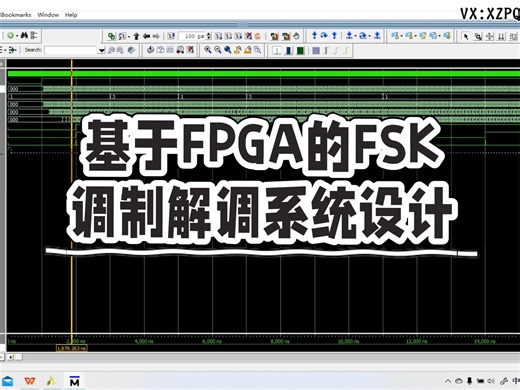Click the green circle add icon
Screen dimensions: 520x390
pyautogui.click(x=11, y=35)
